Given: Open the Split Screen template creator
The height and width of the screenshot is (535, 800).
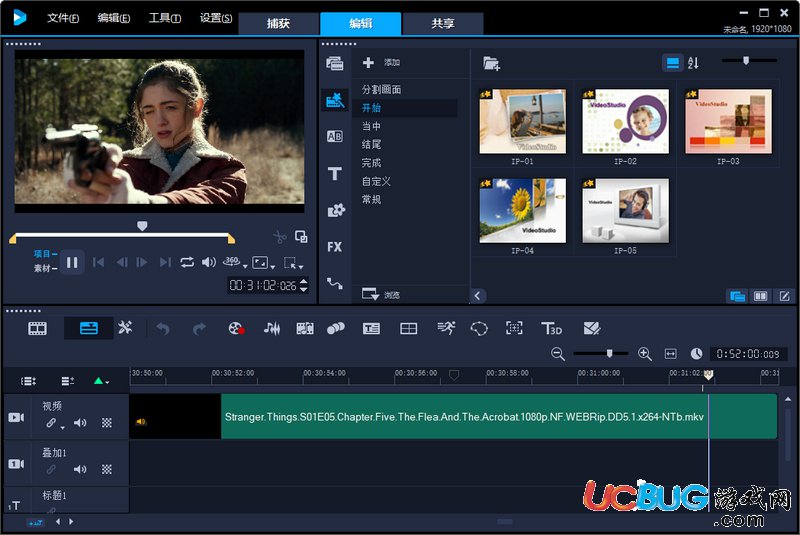Looking at the screenshot, I should [x=408, y=328].
